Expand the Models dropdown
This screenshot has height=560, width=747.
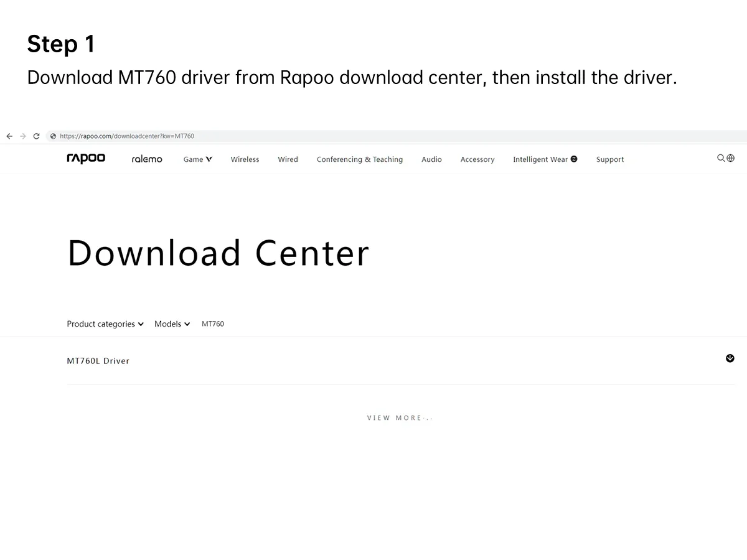(172, 324)
